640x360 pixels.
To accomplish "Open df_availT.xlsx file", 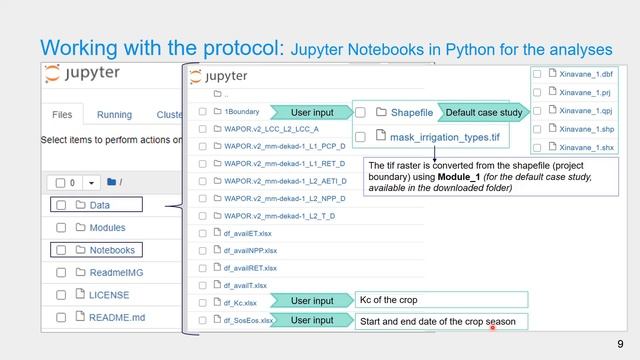I will click(245, 285).
